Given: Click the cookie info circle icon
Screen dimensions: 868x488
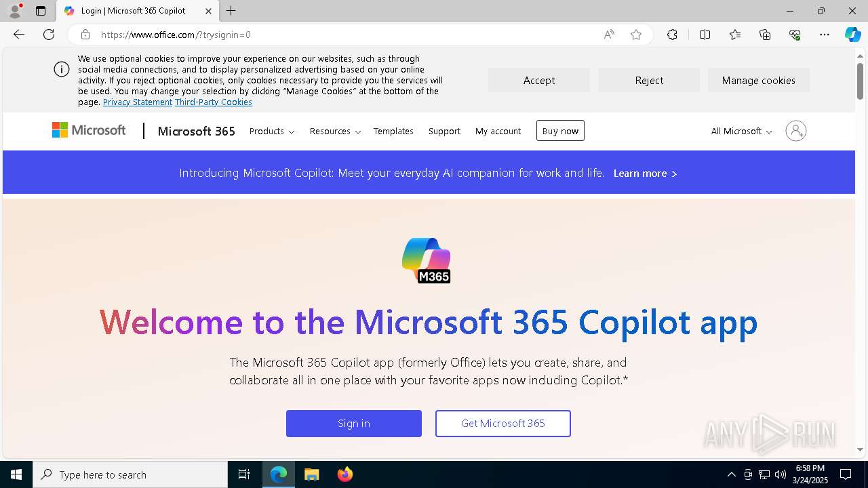Looking at the screenshot, I should pyautogui.click(x=62, y=69).
